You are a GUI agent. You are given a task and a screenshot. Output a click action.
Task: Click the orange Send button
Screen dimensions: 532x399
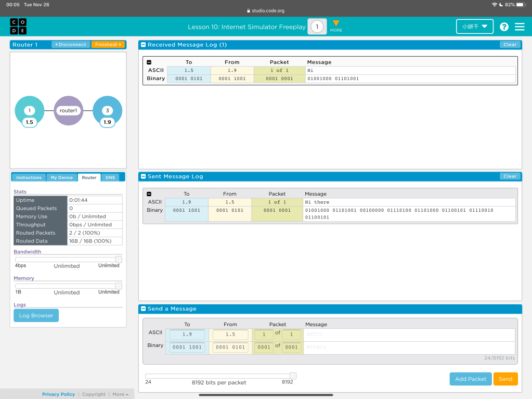505,379
